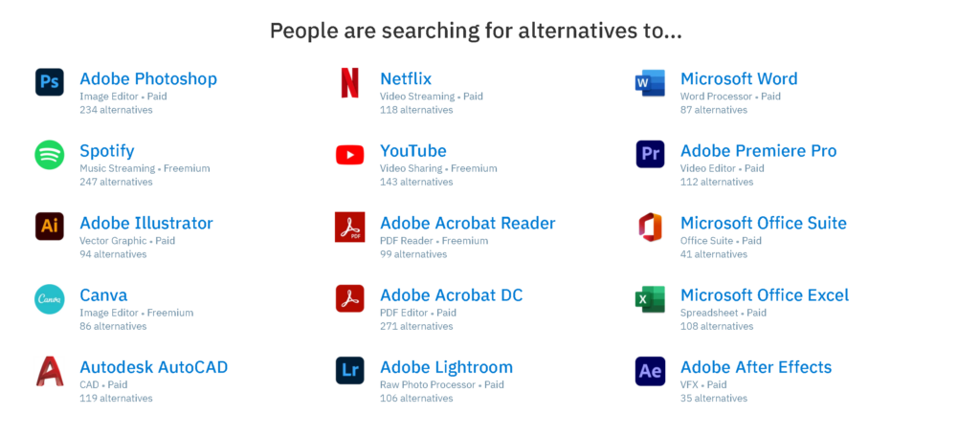Click the Microsoft Office Suite logo icon

[650, 227]
